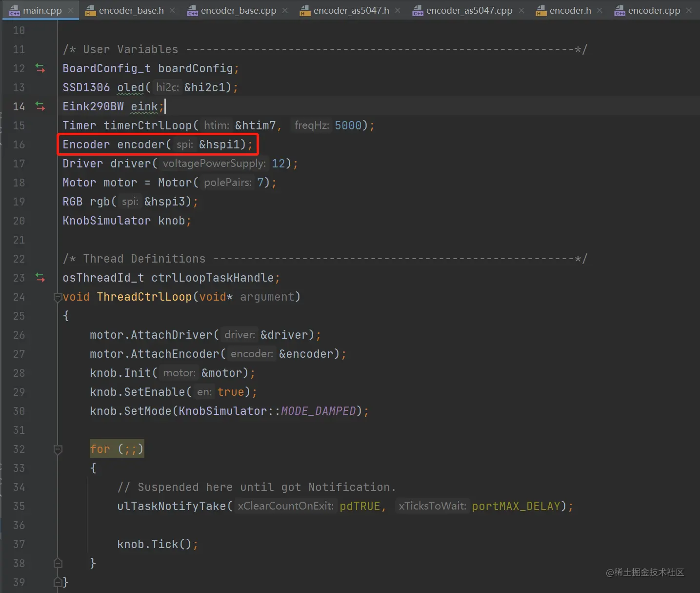Image resolution: width=700 pixels, height=593 pixels.
Task: Click the KnobSimulator type on line 20
Action: [106, 221]
